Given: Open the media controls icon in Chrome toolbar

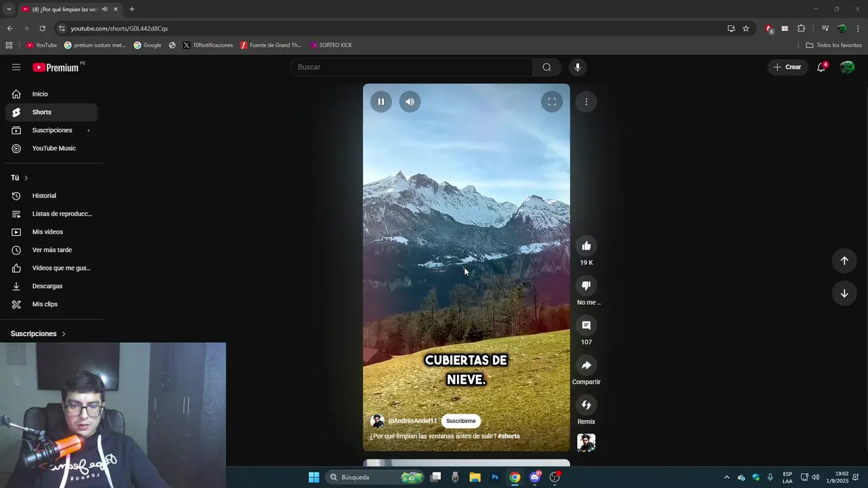Looking at the screenshot, I should (825, 28).
